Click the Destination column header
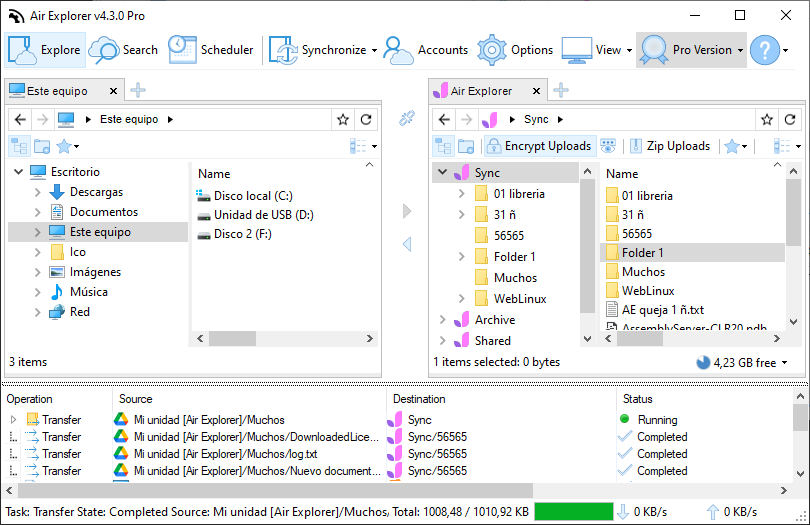The width and height of the screenshot is (810, 525). [419, 399]
